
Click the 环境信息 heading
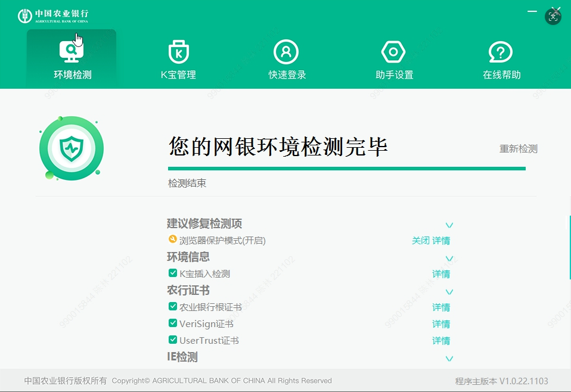188,257
